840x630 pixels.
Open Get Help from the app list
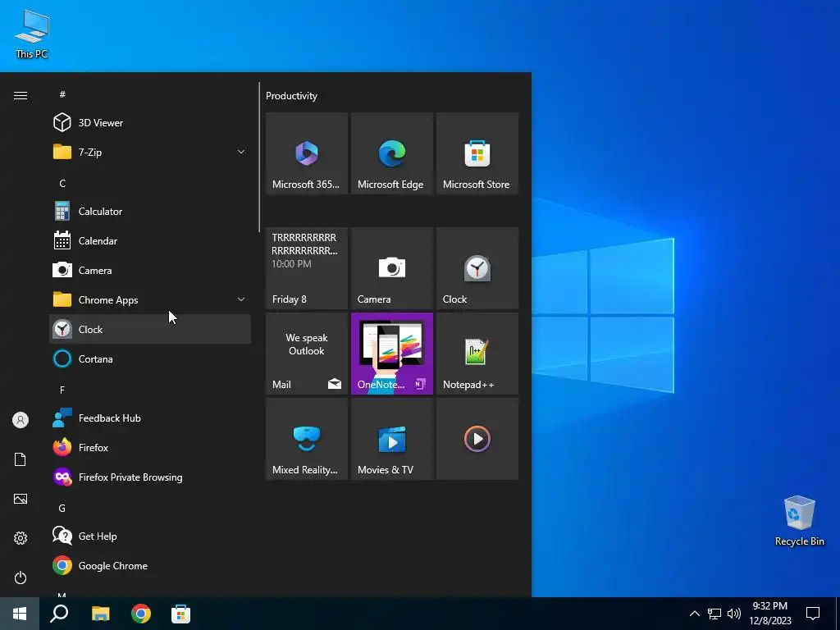[x=150, y=536]
